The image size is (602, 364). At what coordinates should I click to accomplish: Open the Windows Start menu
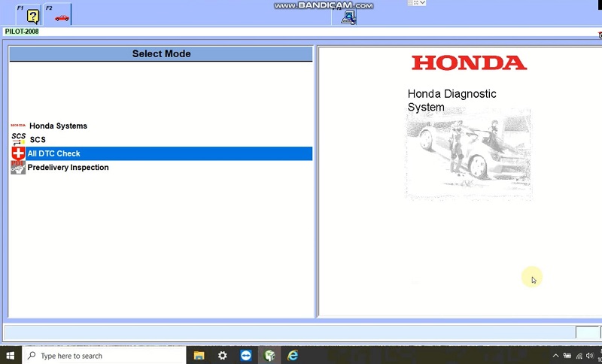coord(11,356)
